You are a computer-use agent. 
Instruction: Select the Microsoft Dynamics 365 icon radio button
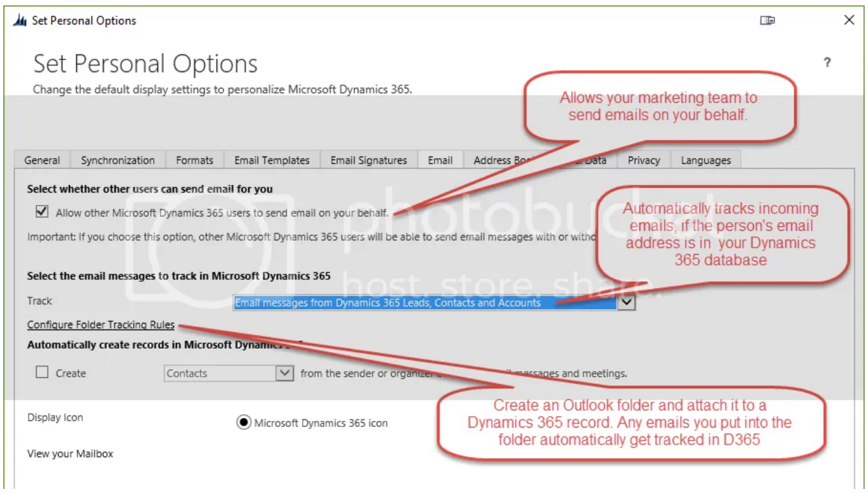pos(244,423)
